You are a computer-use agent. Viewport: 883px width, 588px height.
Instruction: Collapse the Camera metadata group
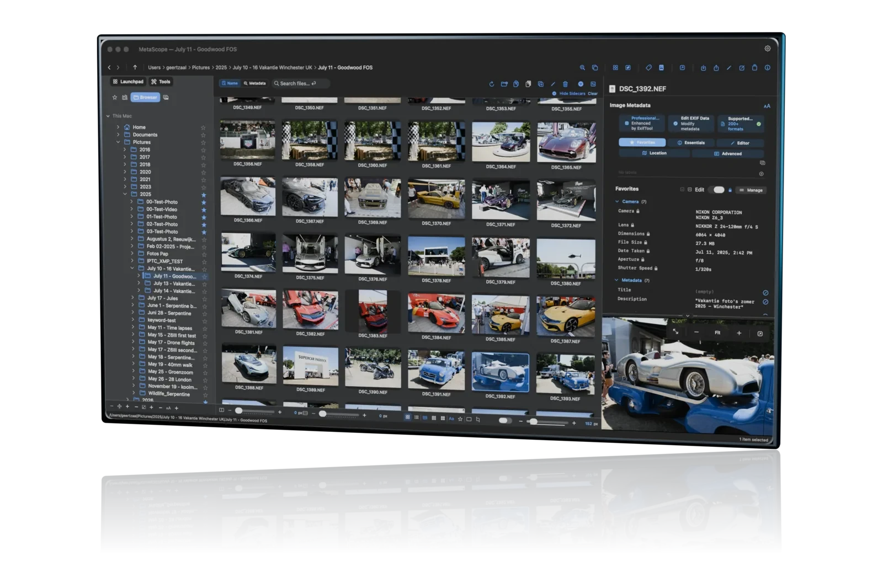(617, 201)
